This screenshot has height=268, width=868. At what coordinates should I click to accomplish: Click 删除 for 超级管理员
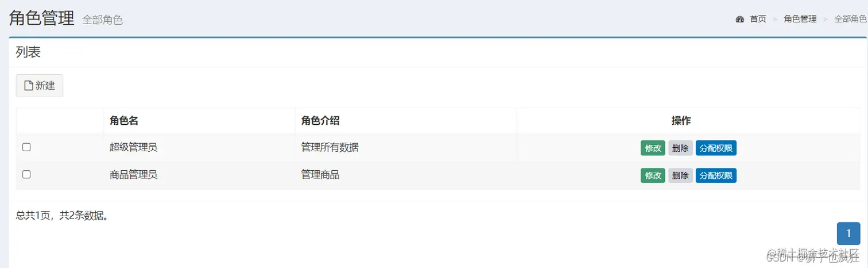pyautogui.click(x=680, y=148)
